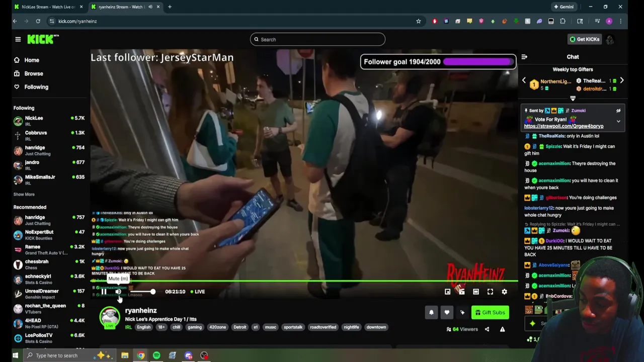The height and width of the screenshot is (362, 644).
Task: Hide the pinned chat message
Action: pyautogui.click(x=618, y=111)
